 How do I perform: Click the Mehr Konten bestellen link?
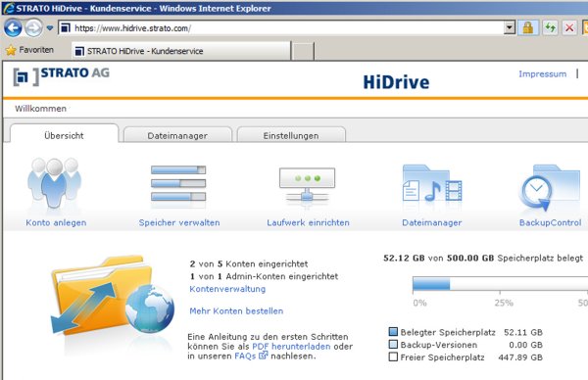236,311
